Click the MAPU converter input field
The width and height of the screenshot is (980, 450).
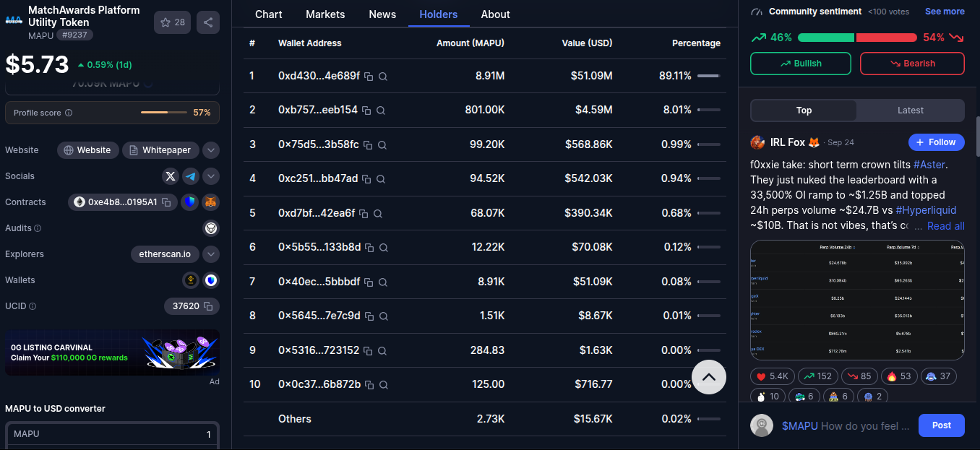pyautogui.click(x=112, y=434)
